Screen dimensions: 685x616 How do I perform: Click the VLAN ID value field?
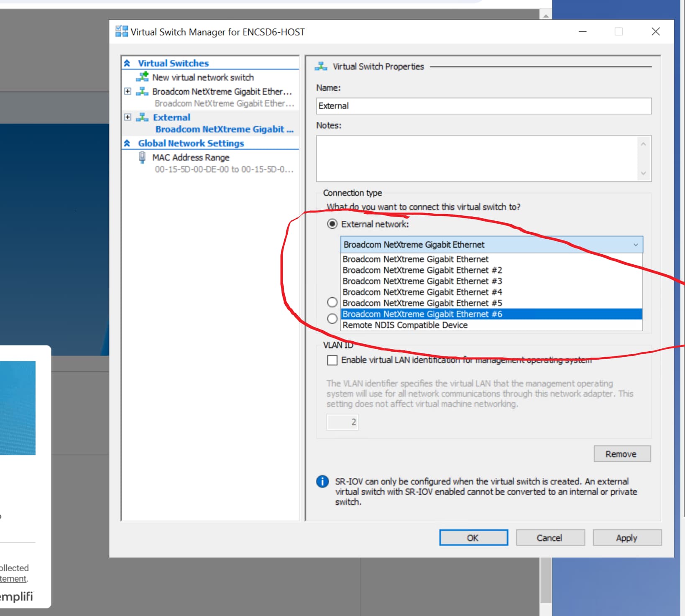coord(342,422)
